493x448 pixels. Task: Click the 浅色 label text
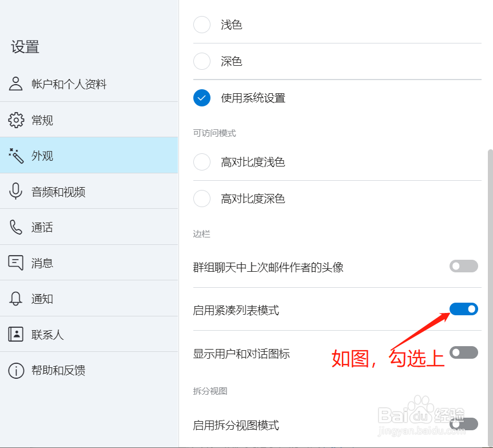232,25
